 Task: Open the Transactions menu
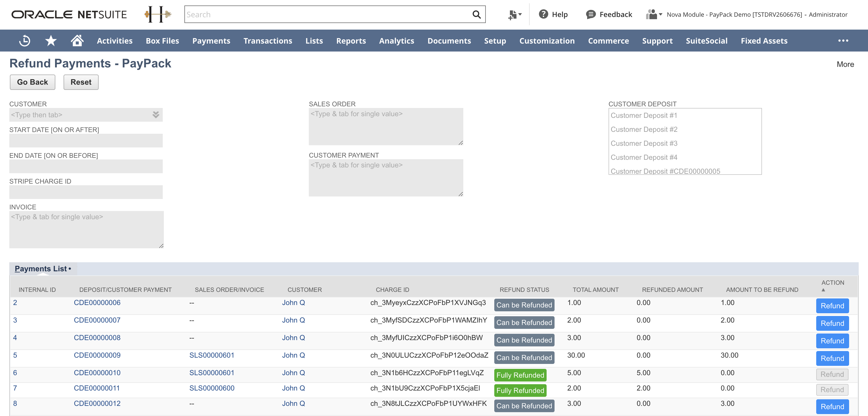268,41
